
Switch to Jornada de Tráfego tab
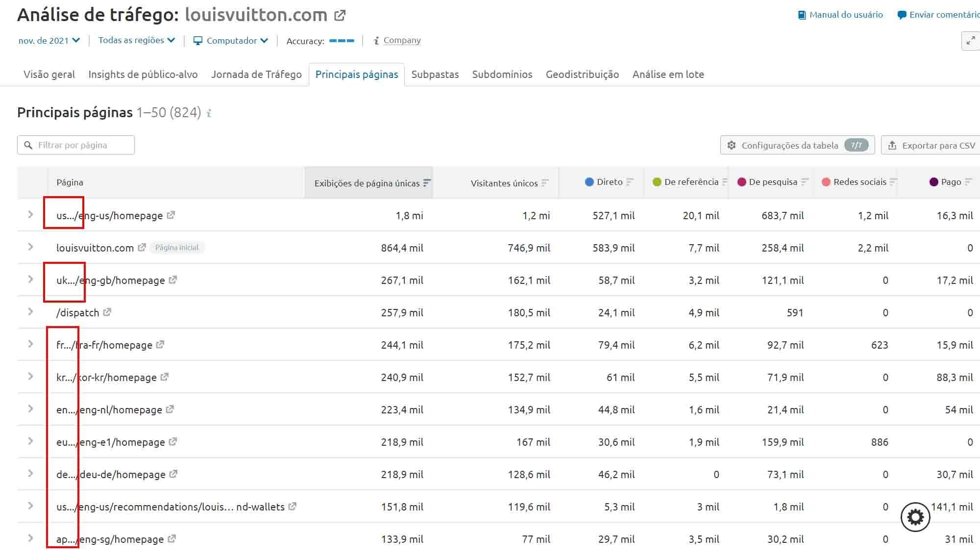tap(256, 75)
